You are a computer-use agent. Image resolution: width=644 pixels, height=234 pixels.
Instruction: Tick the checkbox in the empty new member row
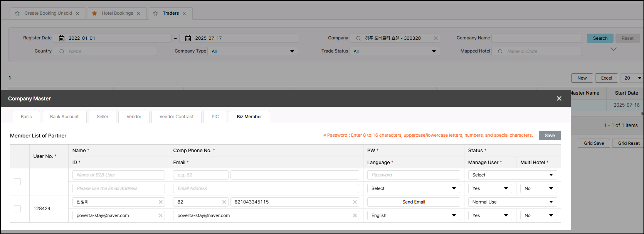point(17,182)
